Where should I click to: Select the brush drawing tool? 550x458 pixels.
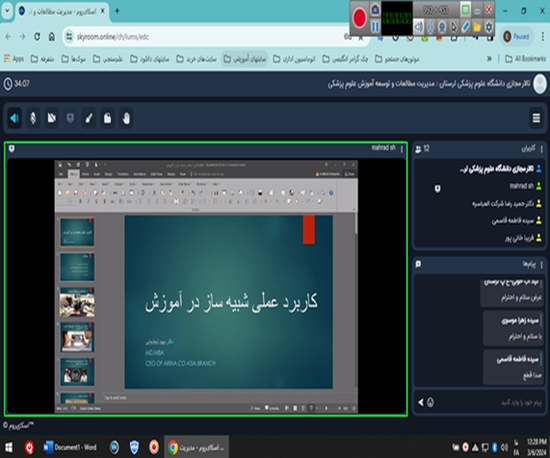click(89, 118)
